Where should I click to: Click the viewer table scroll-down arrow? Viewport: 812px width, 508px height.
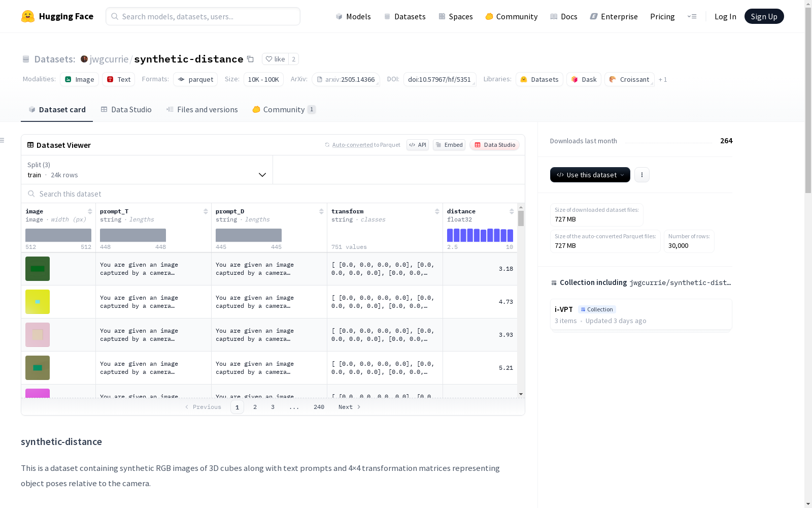click(521, 394)
